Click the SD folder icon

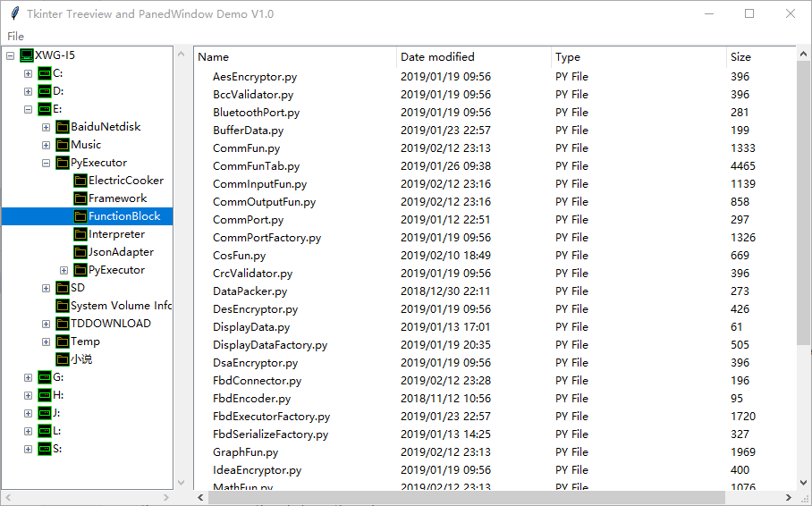[63, 288]
